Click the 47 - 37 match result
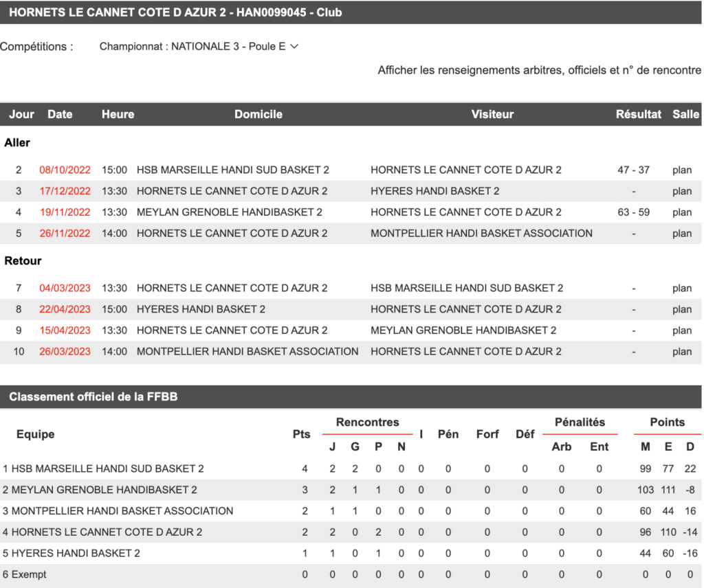 pyautogui.click(x=633, y=170)
